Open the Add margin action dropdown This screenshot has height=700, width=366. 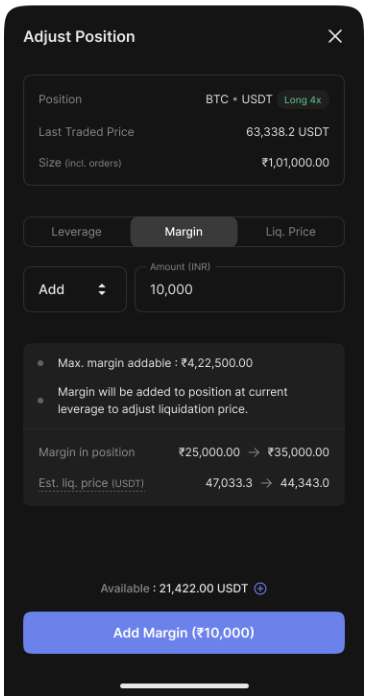click(x=75, y=289)
